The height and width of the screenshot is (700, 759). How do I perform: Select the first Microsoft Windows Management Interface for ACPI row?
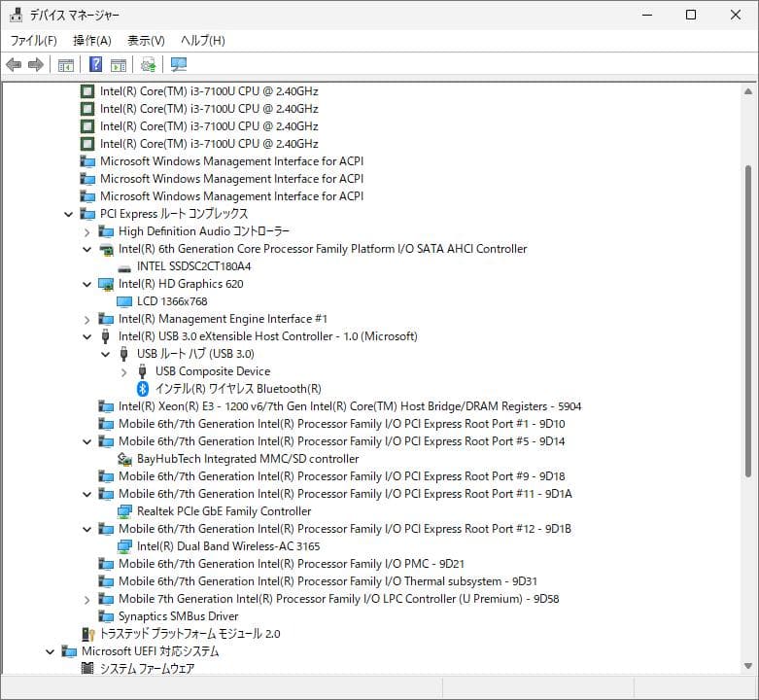click(x=231, y=161)
